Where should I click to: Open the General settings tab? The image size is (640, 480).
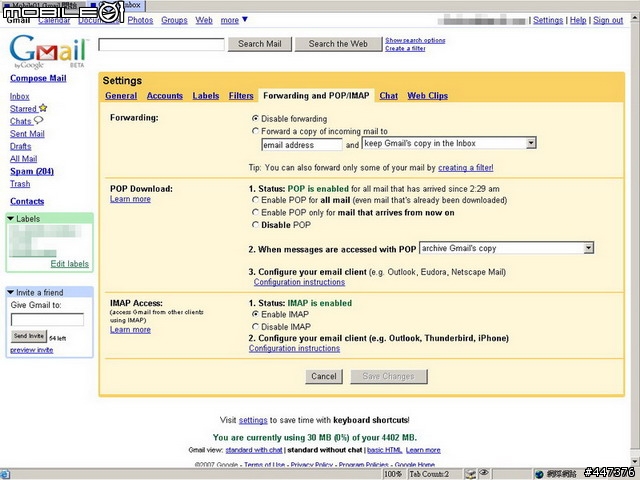[121, 96]
